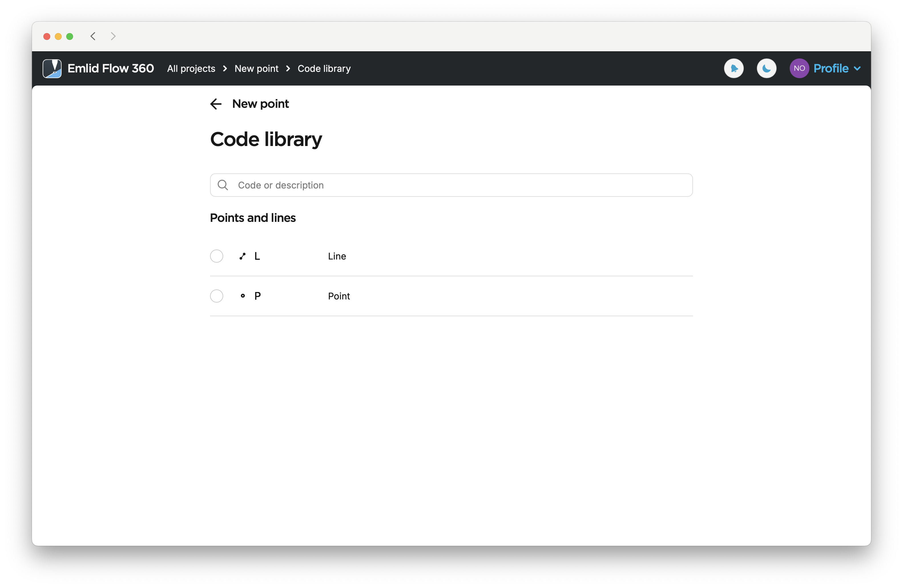Open notifications bell icon in header

pos(734,69)
